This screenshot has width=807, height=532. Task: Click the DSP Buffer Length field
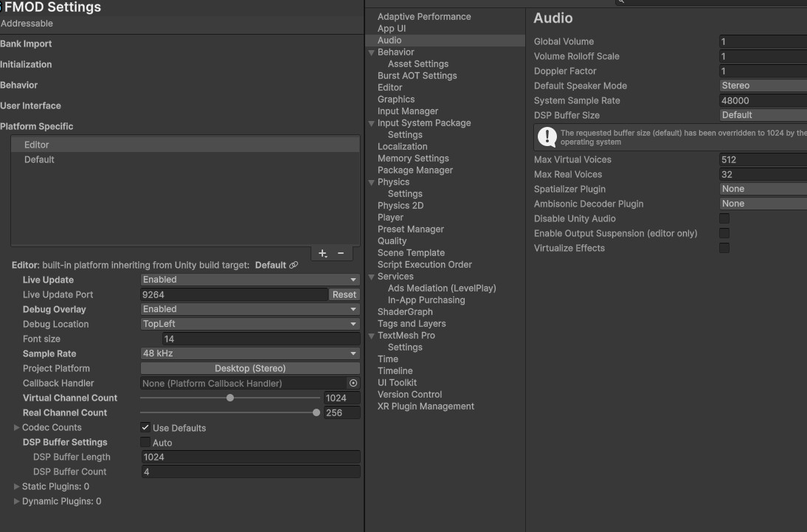[x=250, y=457]
